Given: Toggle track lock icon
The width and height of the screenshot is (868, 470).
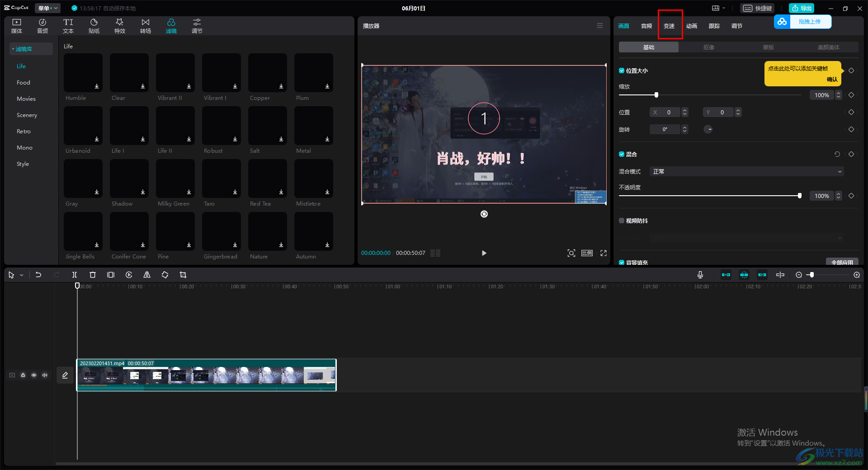Looking at the screenshot, I should pyautogui.click(x=23, y=375).
